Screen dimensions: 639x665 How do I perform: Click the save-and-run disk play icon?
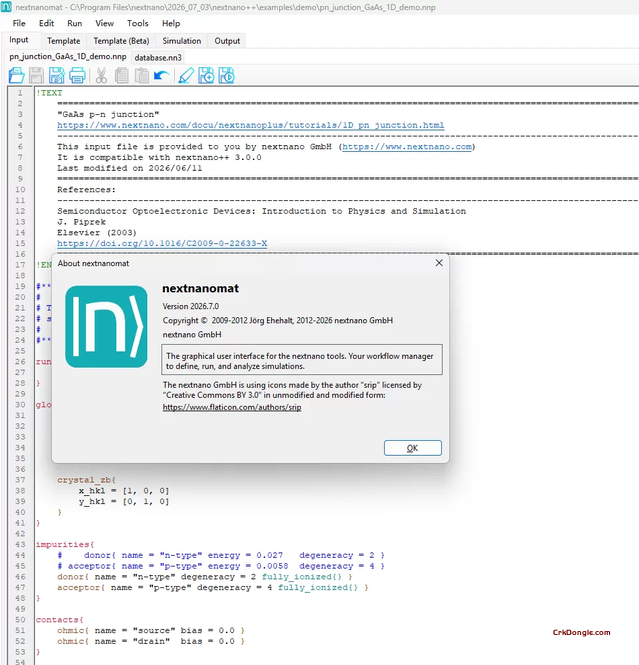click(226, 75)
